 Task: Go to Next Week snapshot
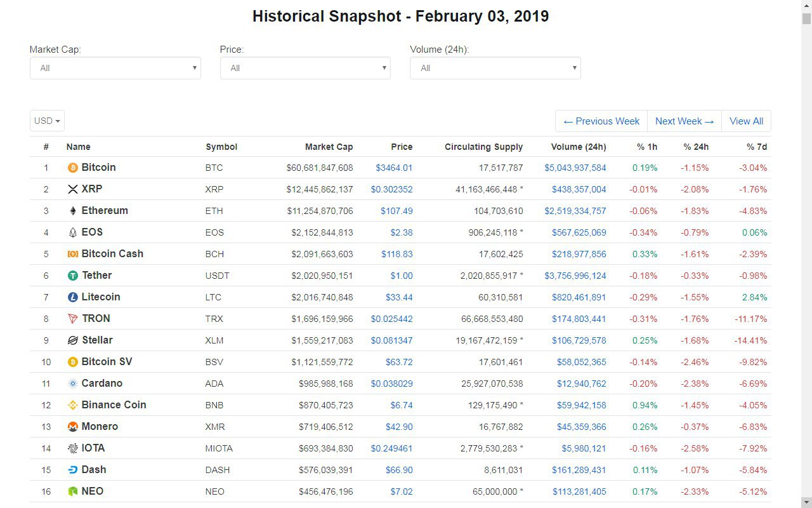(684, 121)
